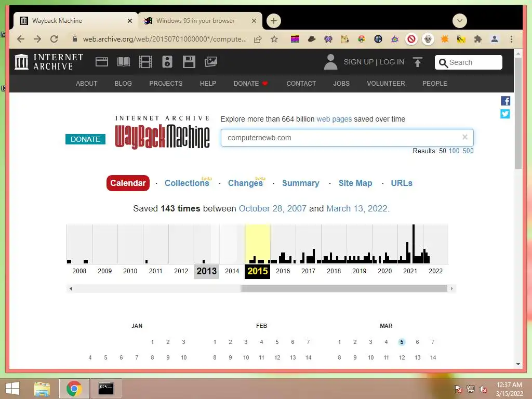Screen dimensions: 532x399
Task: Open the Software floppy disk icon
Action: pyautogui.click(x=189, y=62)
